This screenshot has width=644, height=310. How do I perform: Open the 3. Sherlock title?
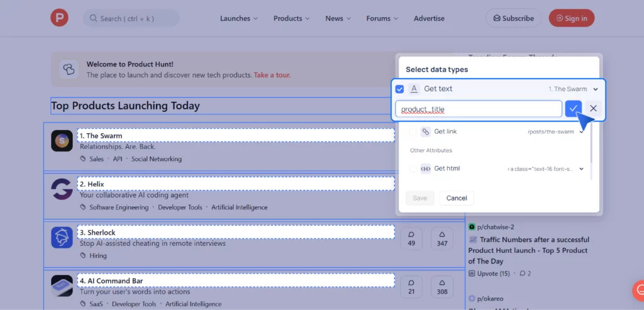[x=97, y=233]
